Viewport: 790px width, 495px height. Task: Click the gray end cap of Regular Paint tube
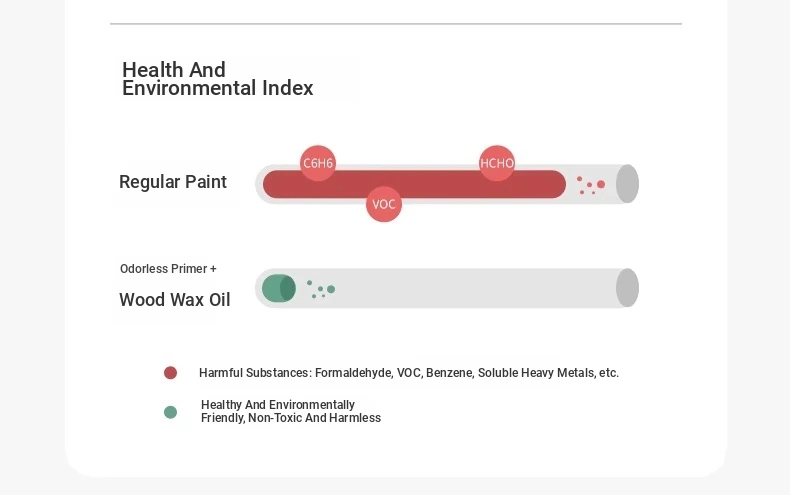pos(627,184)
